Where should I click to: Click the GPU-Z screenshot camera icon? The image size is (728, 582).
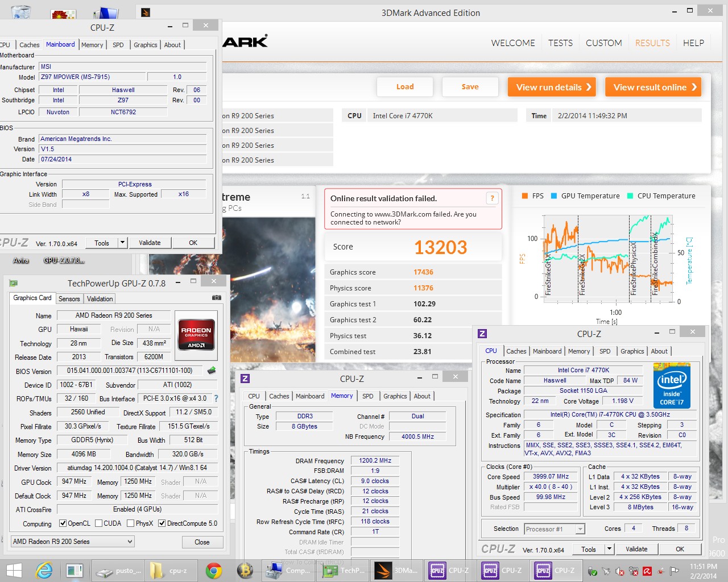216,298
